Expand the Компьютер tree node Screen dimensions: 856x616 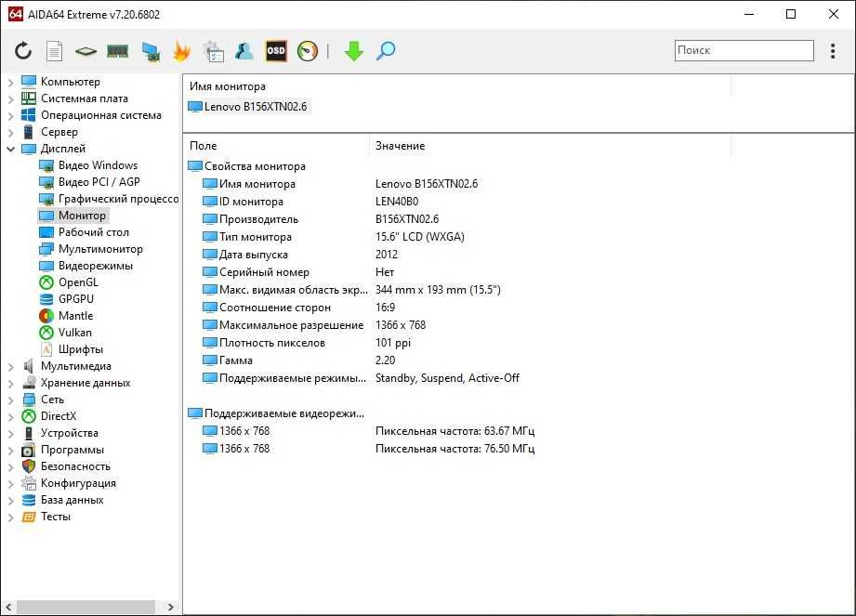[10, 83]
